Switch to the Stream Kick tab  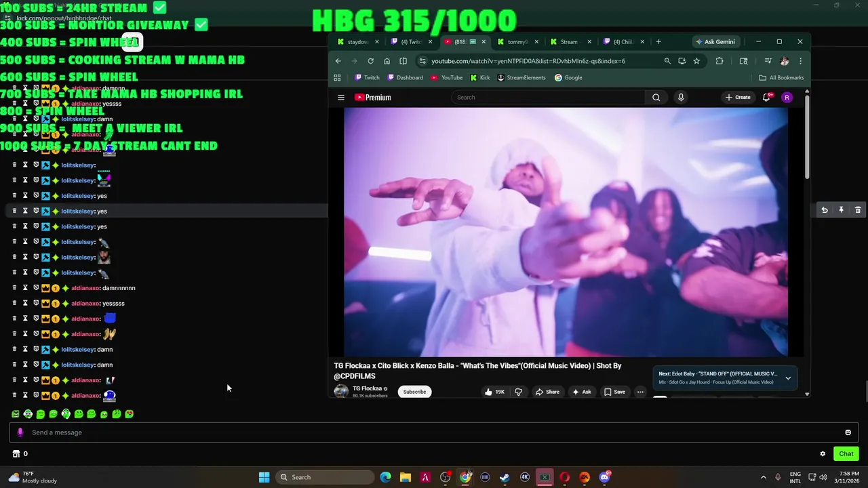click(571, 42)
